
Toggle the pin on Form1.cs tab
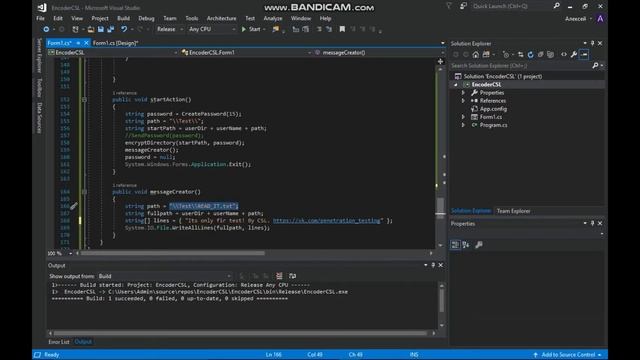78,43
